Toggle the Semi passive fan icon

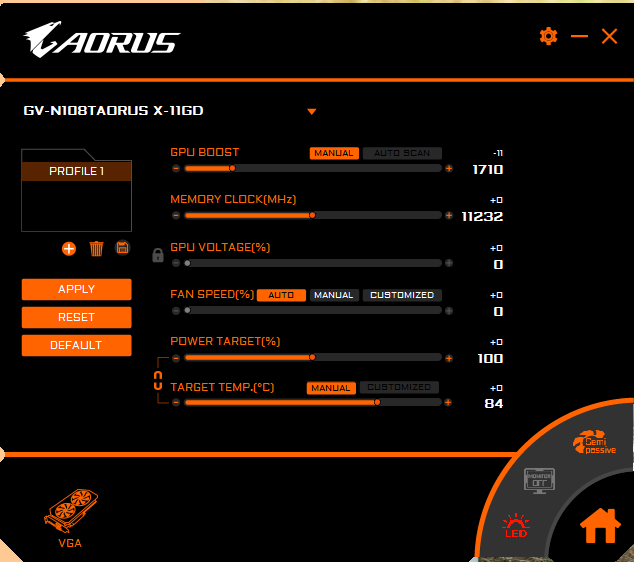[594, 442]
